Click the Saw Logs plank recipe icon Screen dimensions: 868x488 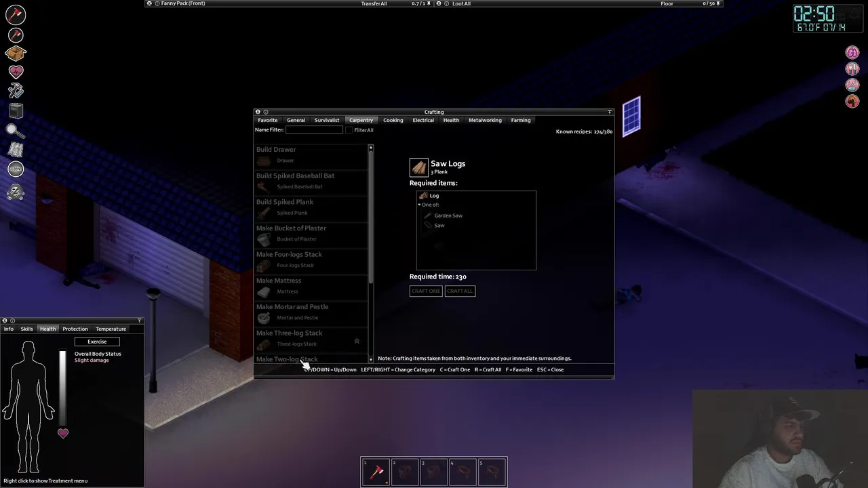click(x=419, y=167)
